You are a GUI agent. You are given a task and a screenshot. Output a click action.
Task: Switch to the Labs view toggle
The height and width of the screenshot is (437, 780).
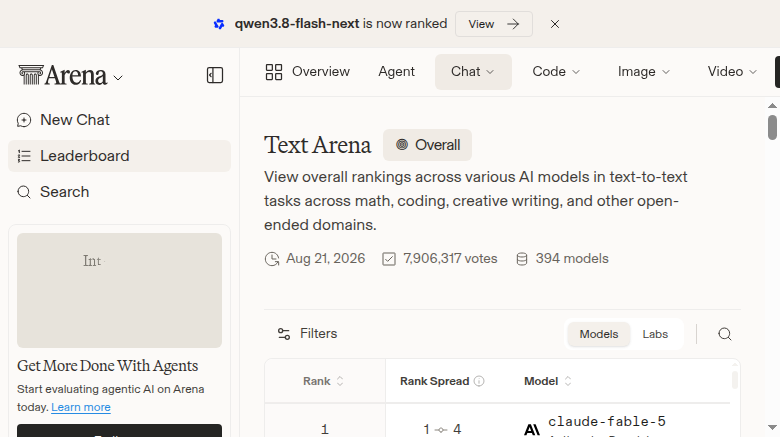pos(655,334)
